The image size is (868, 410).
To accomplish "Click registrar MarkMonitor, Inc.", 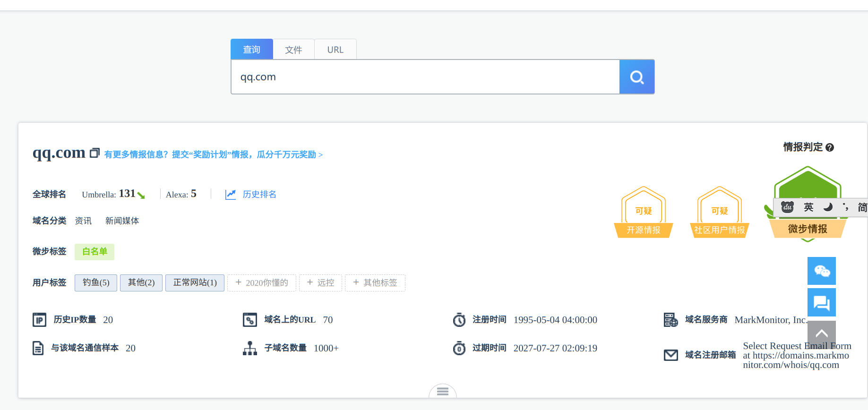I will pos(771,320).
